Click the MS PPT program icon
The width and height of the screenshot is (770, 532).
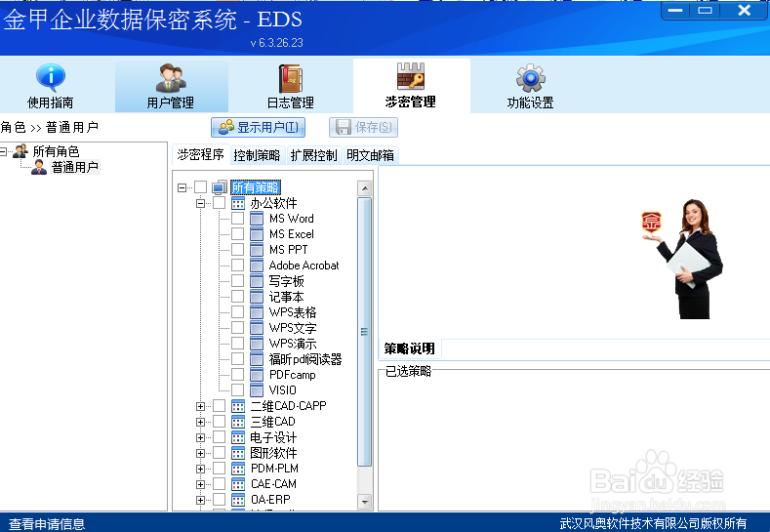pyautogui.click(x=257, y=250)
